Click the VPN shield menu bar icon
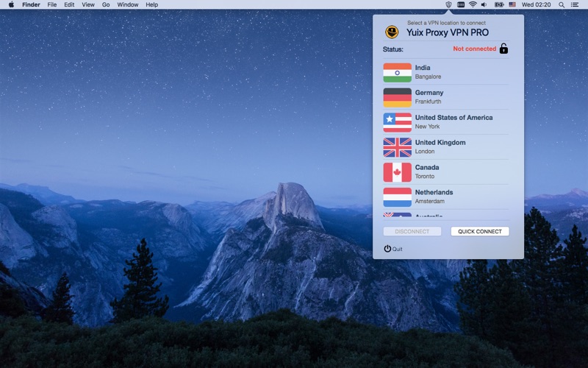This screenshot has height=368, width=588. 448,4
